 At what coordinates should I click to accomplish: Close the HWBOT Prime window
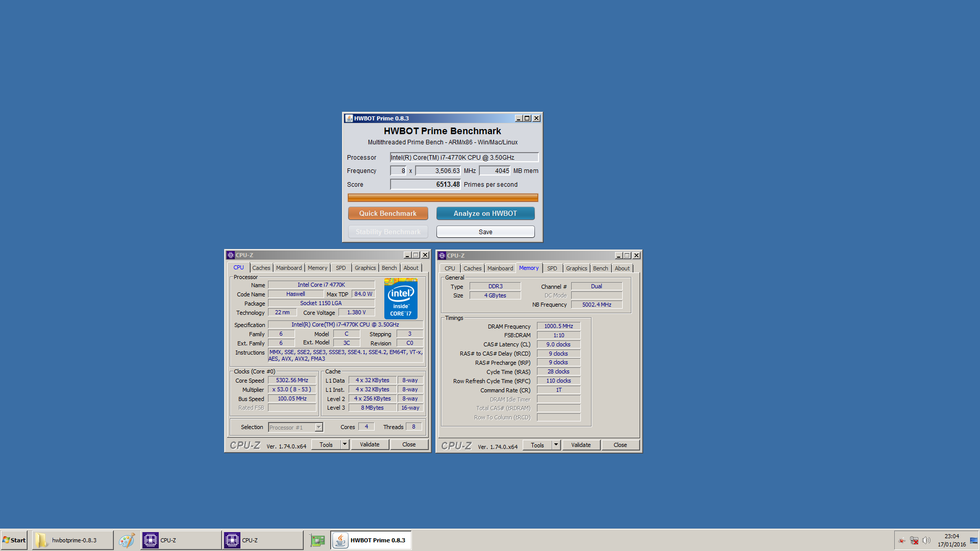click(x=536, y=118)
